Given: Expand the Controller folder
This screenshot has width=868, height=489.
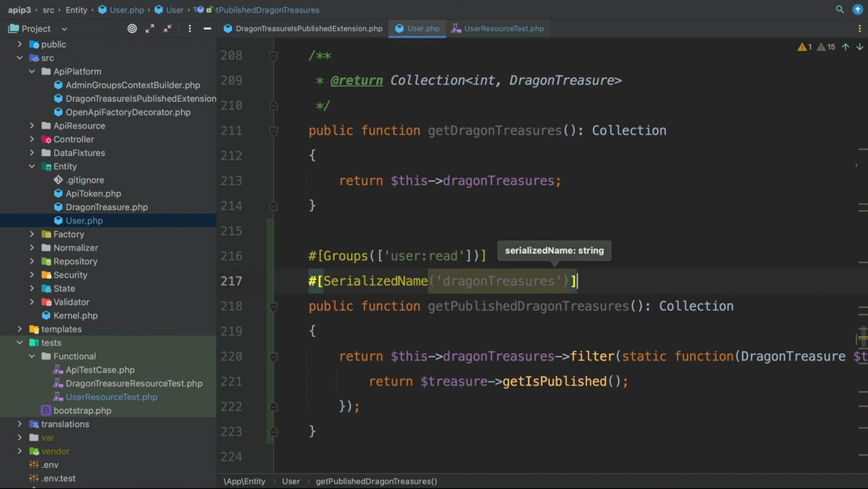Looking at the screenshot, I should (32, 139).
